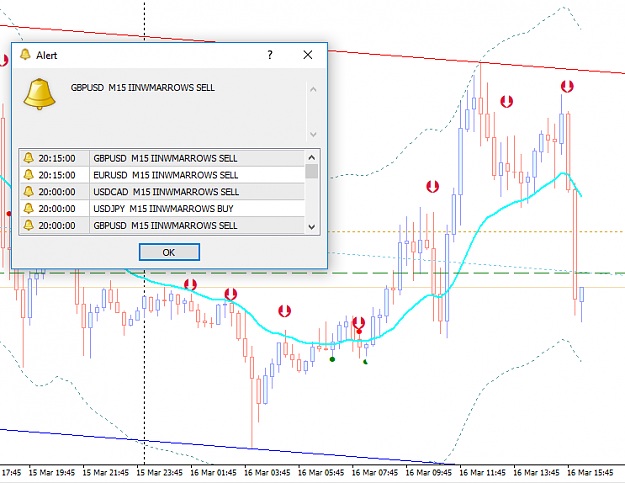Click the sell arrow marker near 16 Mar 09:45

(x=432, y=186)
